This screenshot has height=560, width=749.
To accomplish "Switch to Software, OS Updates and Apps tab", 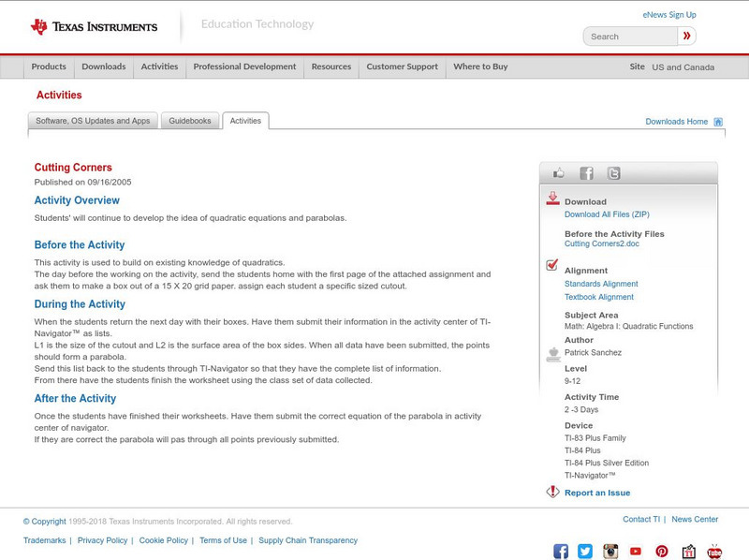I will coord(93,121).
